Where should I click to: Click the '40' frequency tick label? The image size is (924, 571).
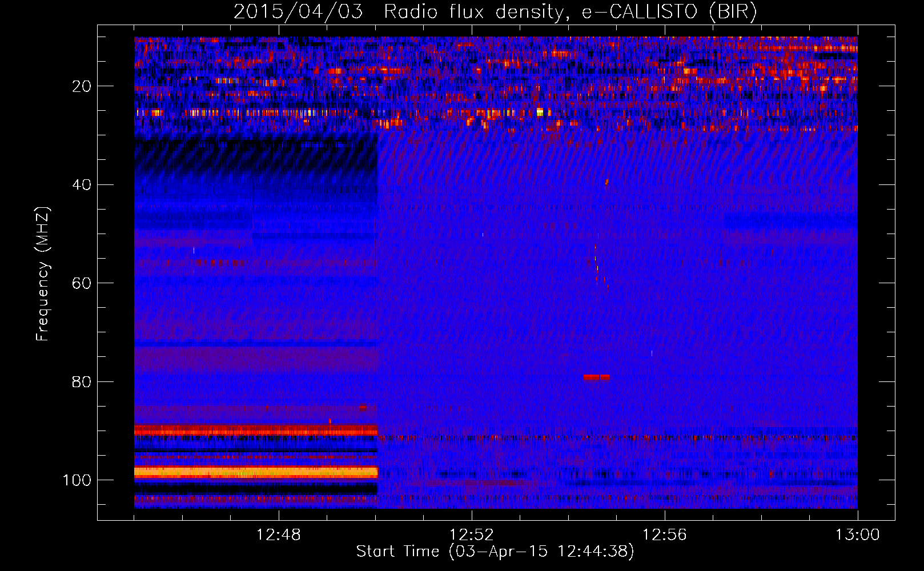pos(82,185)
